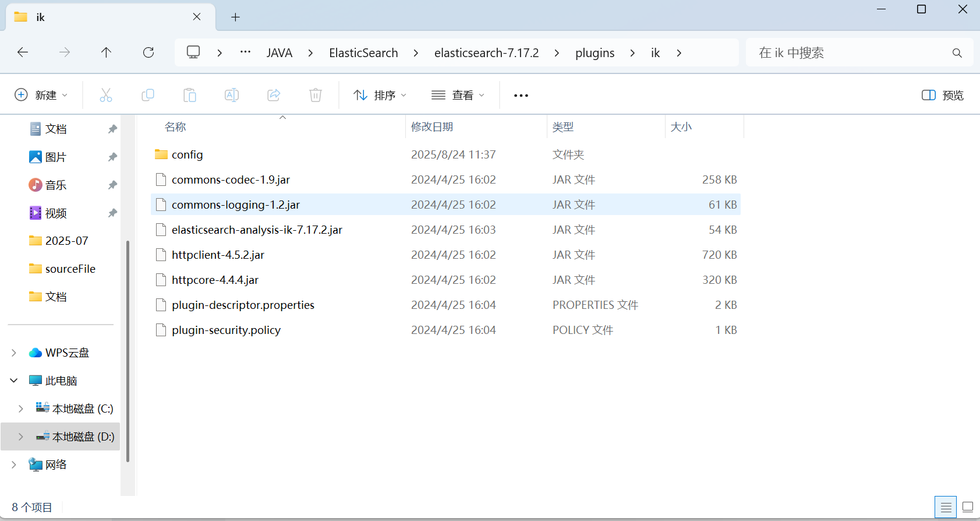Select plugin-security.policy file

445,330
